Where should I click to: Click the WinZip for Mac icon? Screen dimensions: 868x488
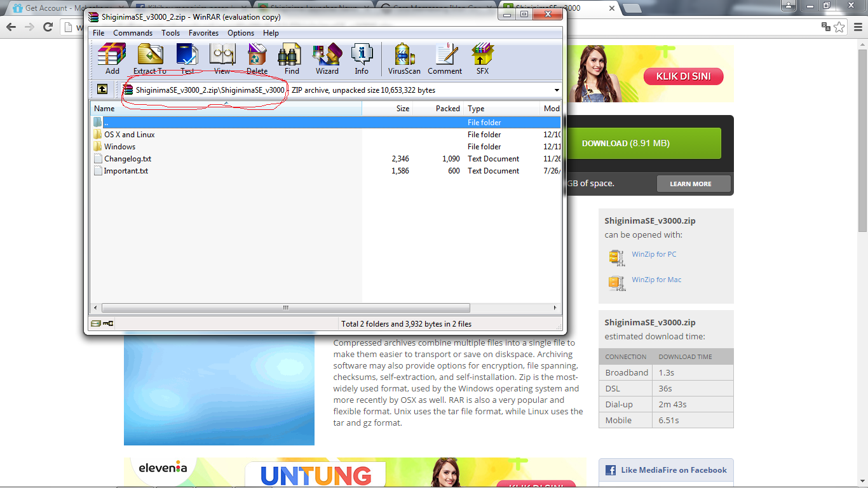click(616, 283)
